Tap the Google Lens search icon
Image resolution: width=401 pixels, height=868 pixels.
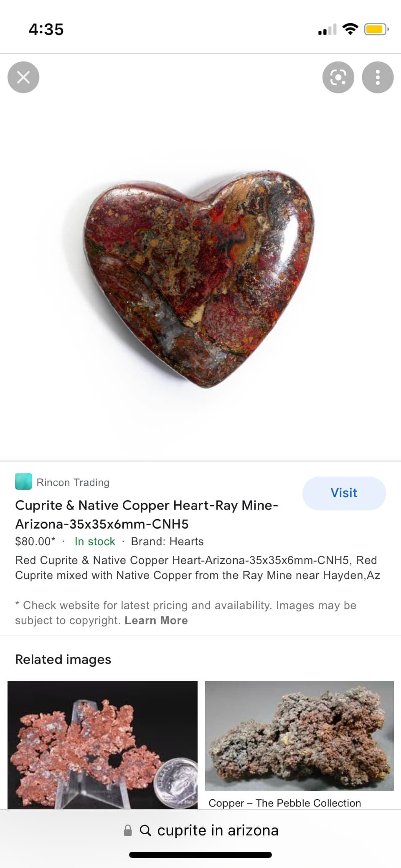click(338, 77)
